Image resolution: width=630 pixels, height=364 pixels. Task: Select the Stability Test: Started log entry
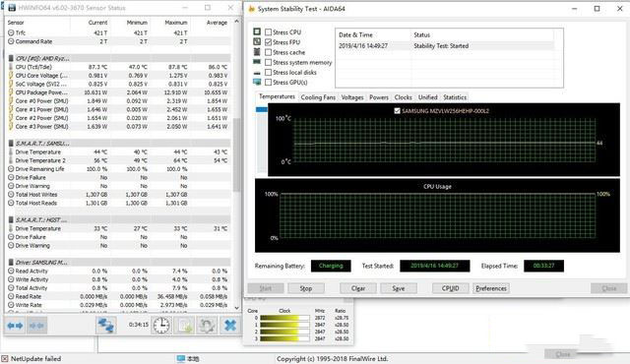[x=446, y=46]
